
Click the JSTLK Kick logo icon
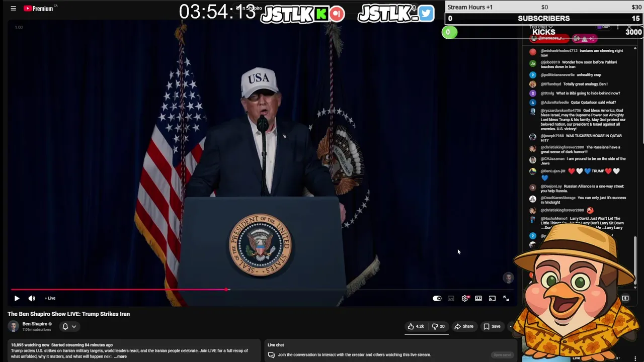click(321, 14)
